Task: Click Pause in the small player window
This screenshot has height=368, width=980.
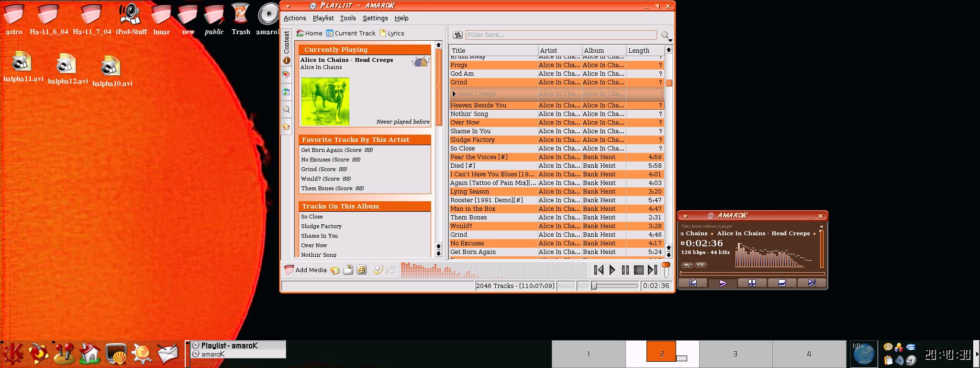Action: tap(752, 283)
